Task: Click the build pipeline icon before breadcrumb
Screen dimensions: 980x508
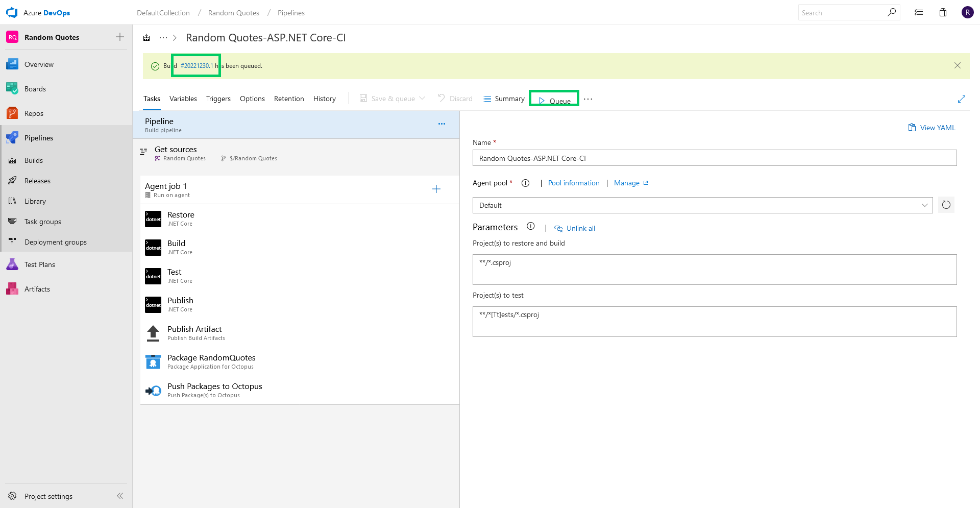Action: click(147, 38)
